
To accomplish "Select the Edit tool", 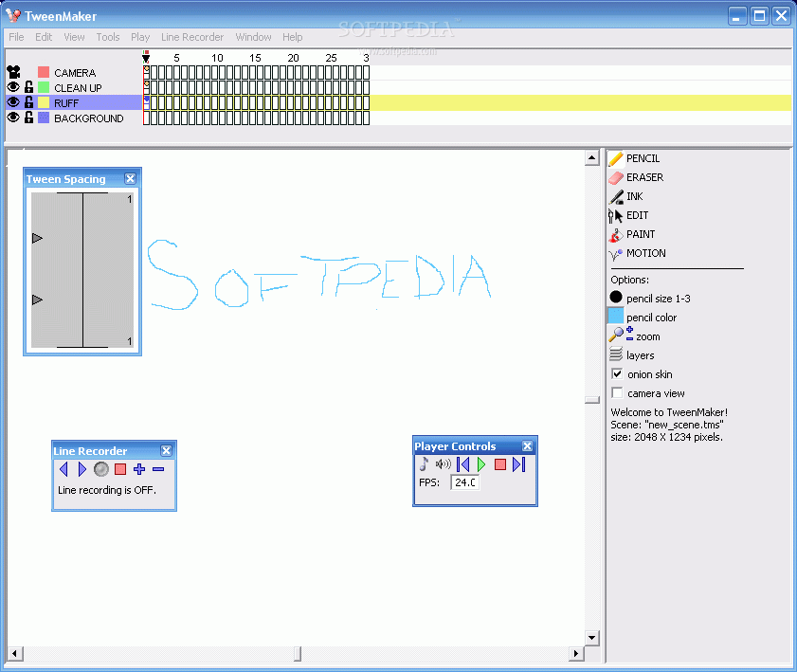I will [628, 215].
